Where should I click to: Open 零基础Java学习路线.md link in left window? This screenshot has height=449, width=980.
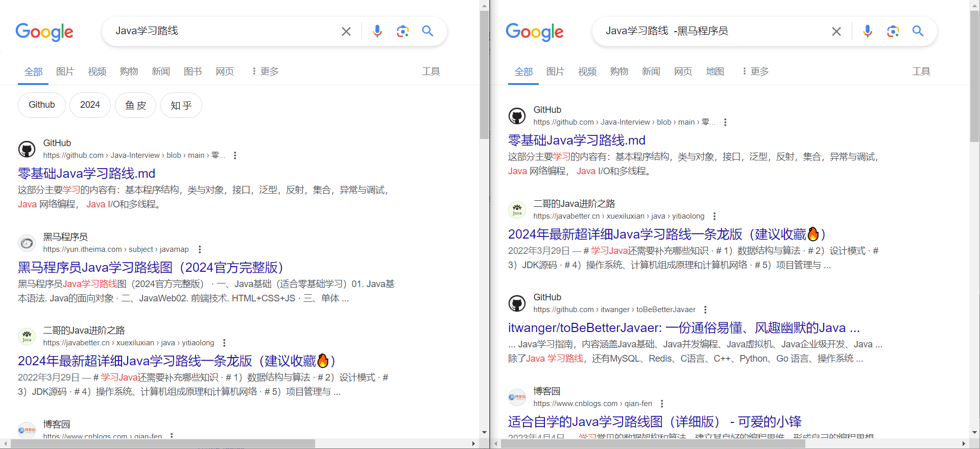tap(86, 174)
